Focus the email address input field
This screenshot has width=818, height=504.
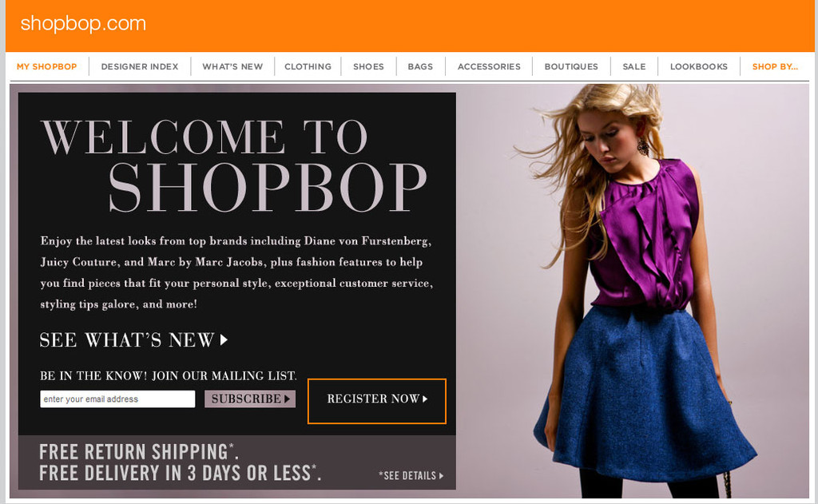(x=118, y=399)
